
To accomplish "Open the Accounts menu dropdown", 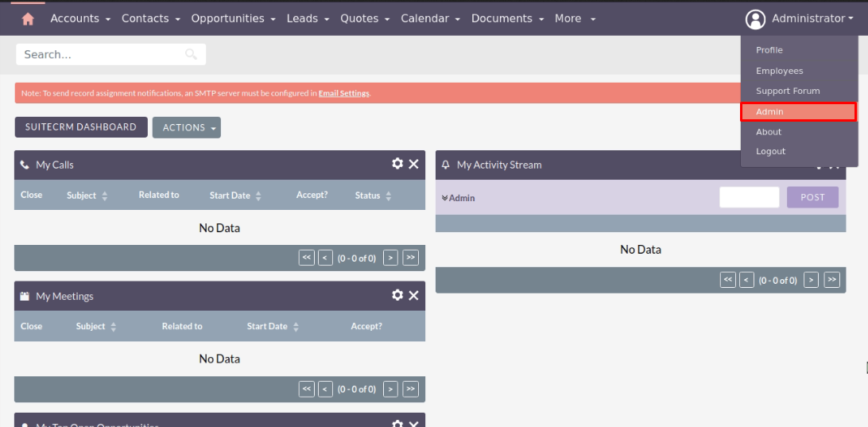I will (80, 18).
